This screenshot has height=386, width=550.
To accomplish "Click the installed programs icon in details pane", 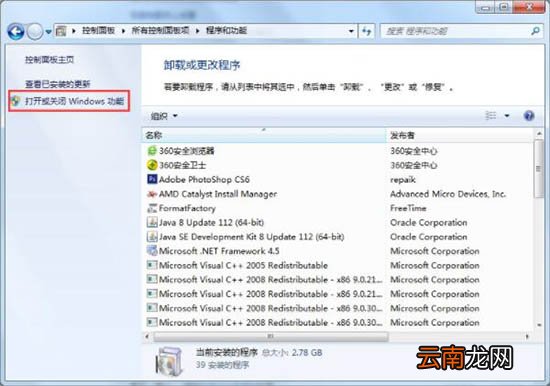I will (169, 361).
